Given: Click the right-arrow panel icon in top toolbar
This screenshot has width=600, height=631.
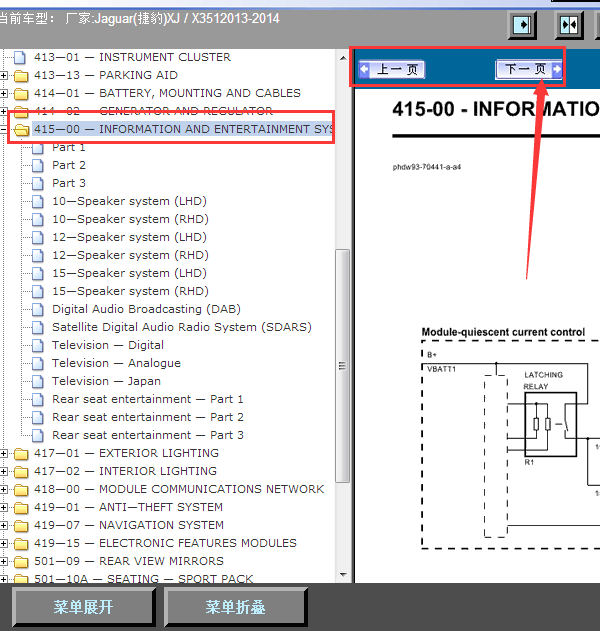Looking at the screenshot, I should tap(522, 25).
